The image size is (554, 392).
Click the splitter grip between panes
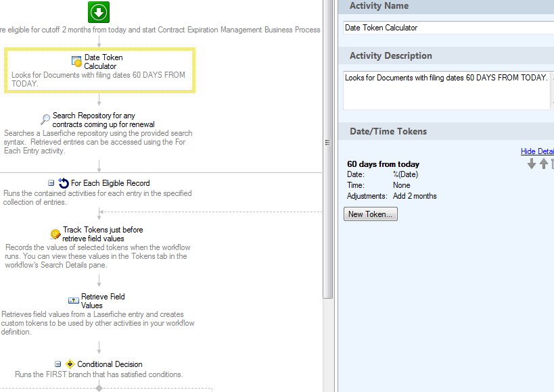328,143
